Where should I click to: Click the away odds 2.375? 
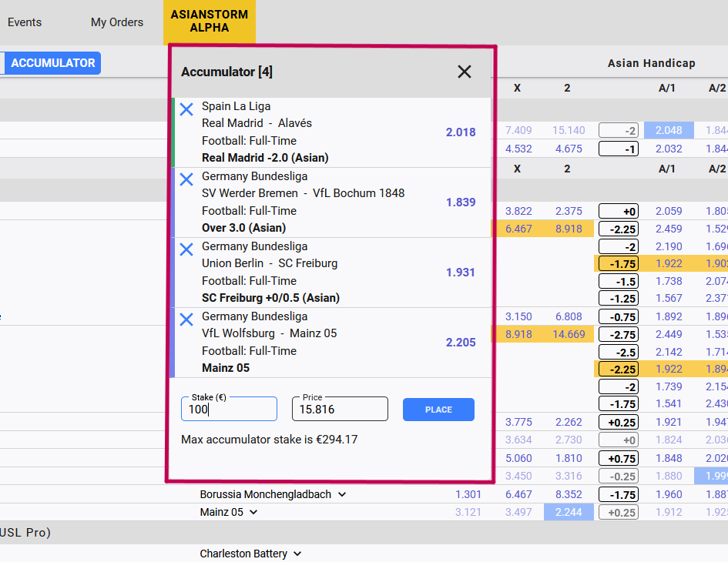[569, 211]
